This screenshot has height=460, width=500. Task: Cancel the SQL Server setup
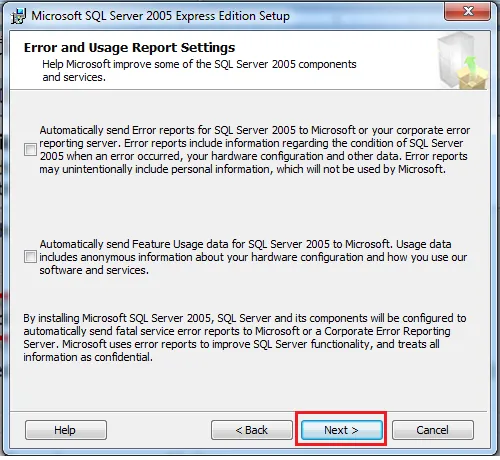pos(433,430)
